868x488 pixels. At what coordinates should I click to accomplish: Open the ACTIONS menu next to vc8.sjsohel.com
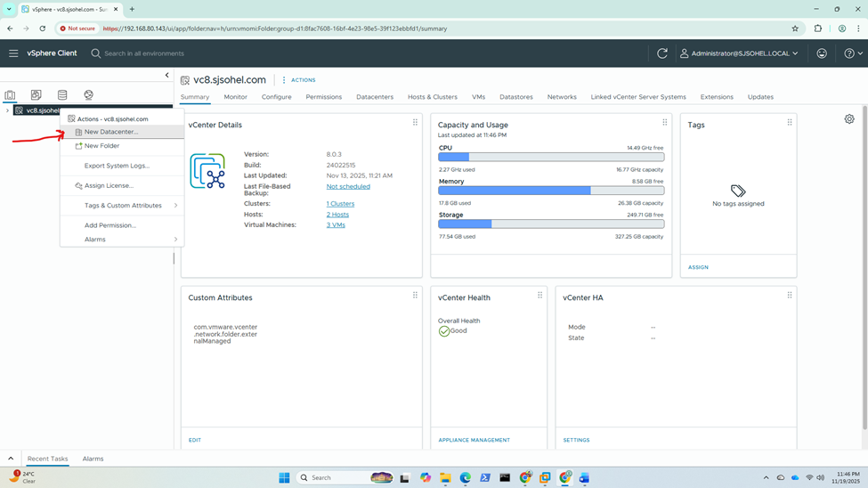299,80
